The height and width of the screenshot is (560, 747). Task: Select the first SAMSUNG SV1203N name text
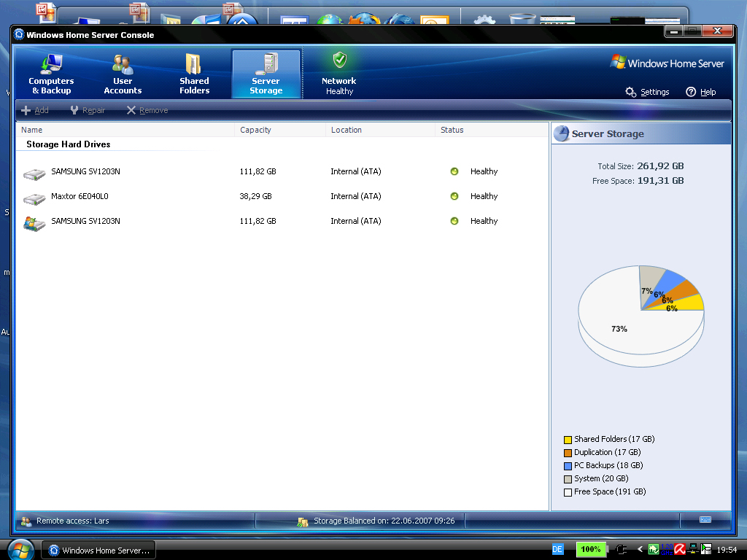pos(85,171)
